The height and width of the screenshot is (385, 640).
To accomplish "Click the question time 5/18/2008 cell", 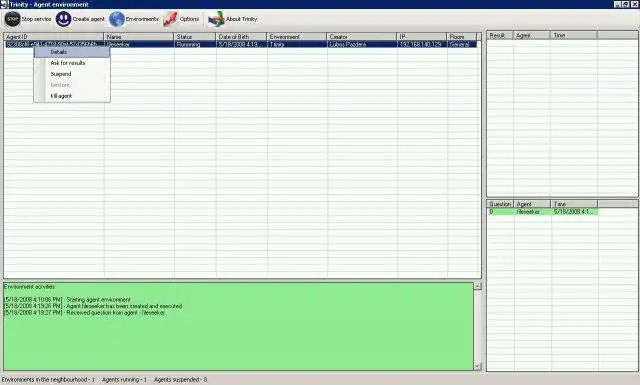I will coord(574,211).
